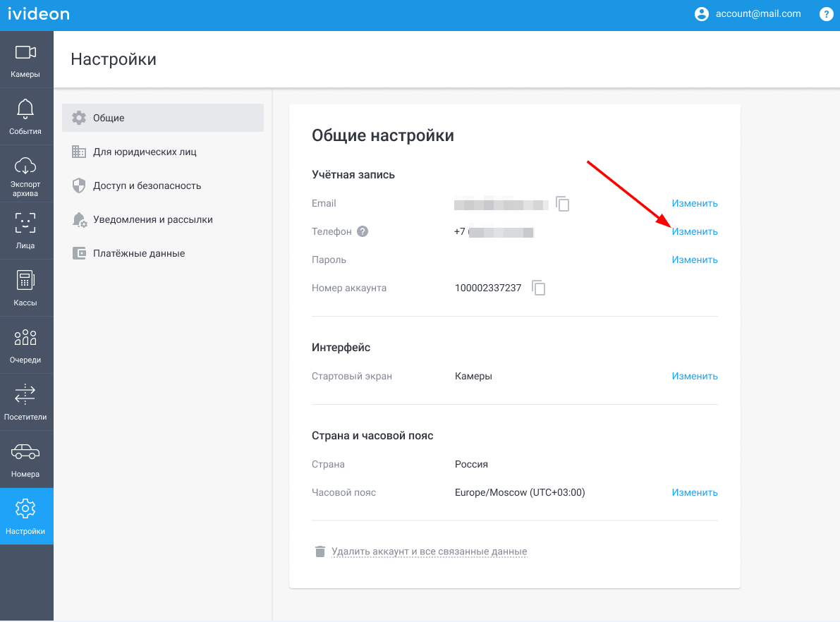Image resolution: width=840 pixels, height=622 pixels.
Task: Open the help question mark icon in header
Action: pos(826,15)
